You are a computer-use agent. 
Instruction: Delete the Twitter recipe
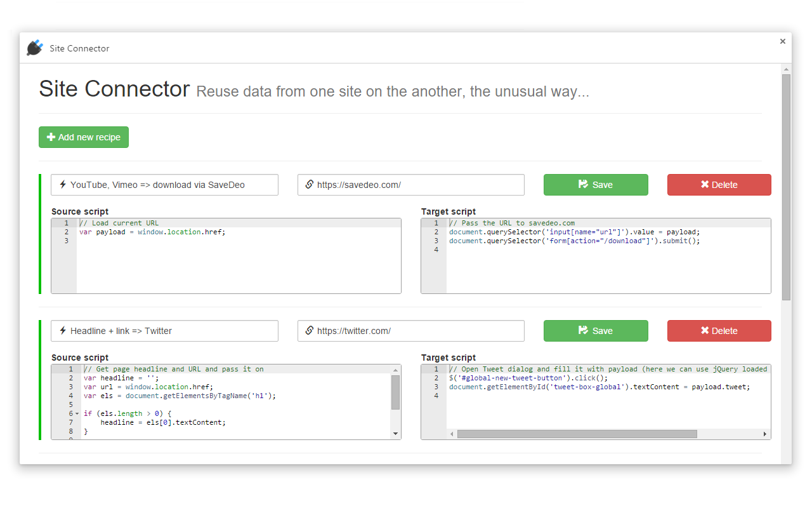[719, 331]
